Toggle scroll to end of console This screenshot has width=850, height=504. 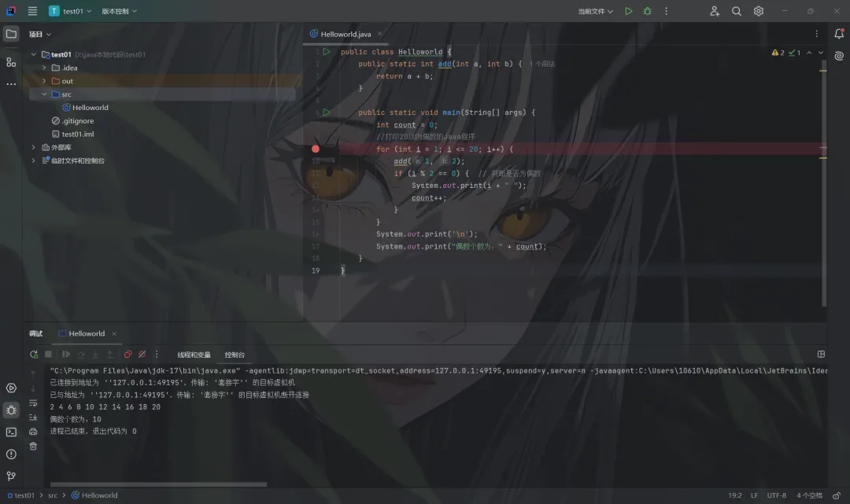pyautogui.click(x=33, y=418)
